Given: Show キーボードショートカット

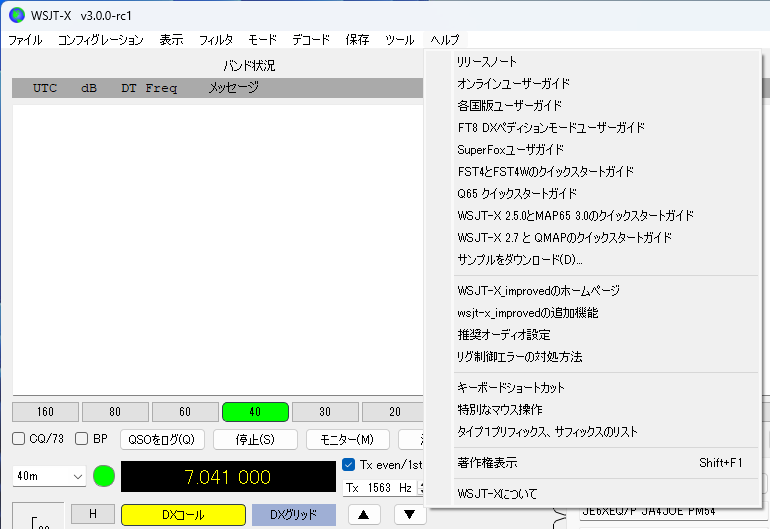Looking at the screenshot, I should point(593,388).
